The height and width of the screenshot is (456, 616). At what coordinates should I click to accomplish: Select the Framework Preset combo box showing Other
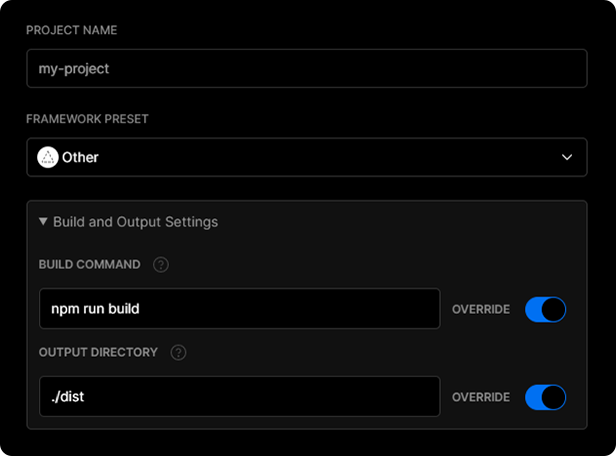click(307, 157)
